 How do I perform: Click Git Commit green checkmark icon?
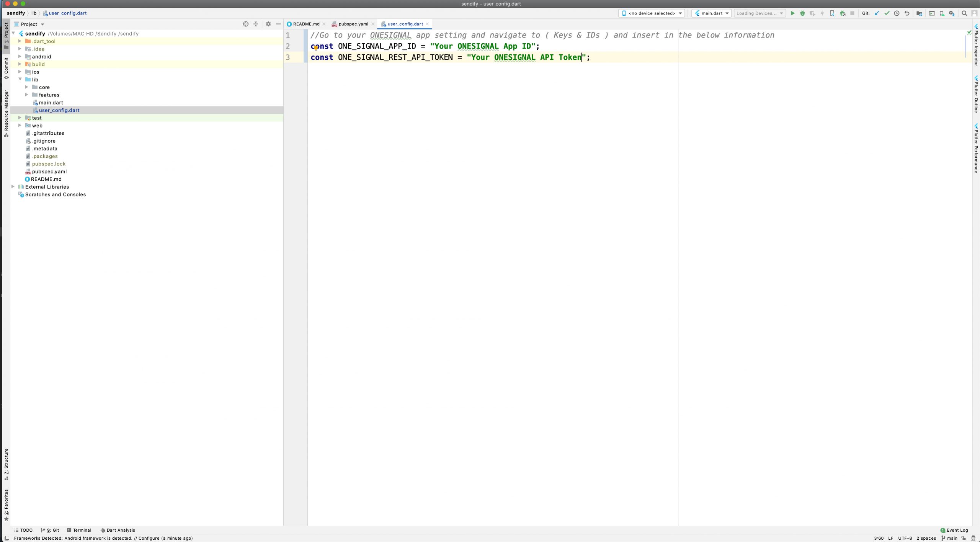tap(887, 13)
